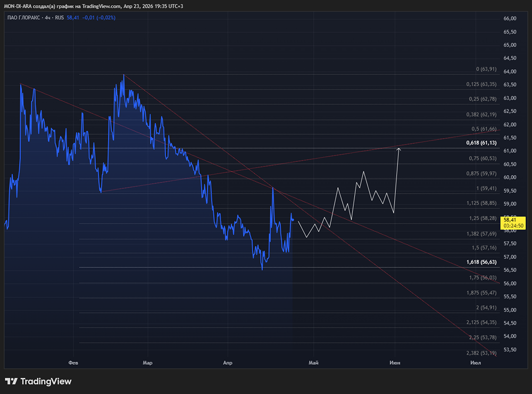Click the Апр label on time axis
The height and width of the screenshot is (394, 532).
(x=228, y=363)
